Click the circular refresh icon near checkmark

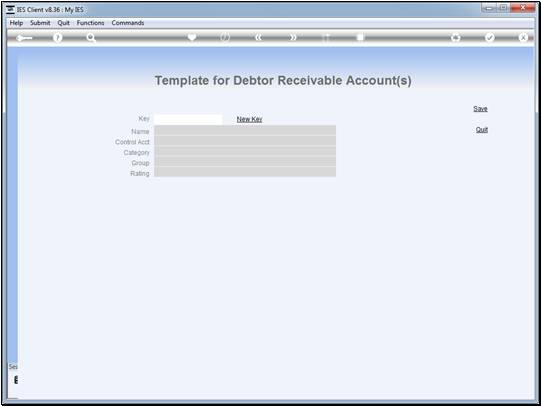click(x=456, y=37)
